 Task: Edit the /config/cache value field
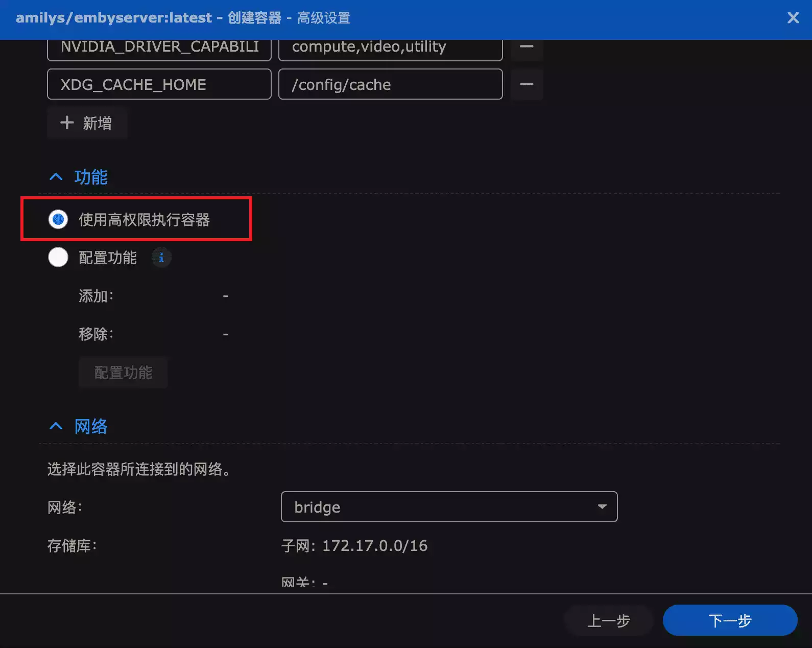390,84
